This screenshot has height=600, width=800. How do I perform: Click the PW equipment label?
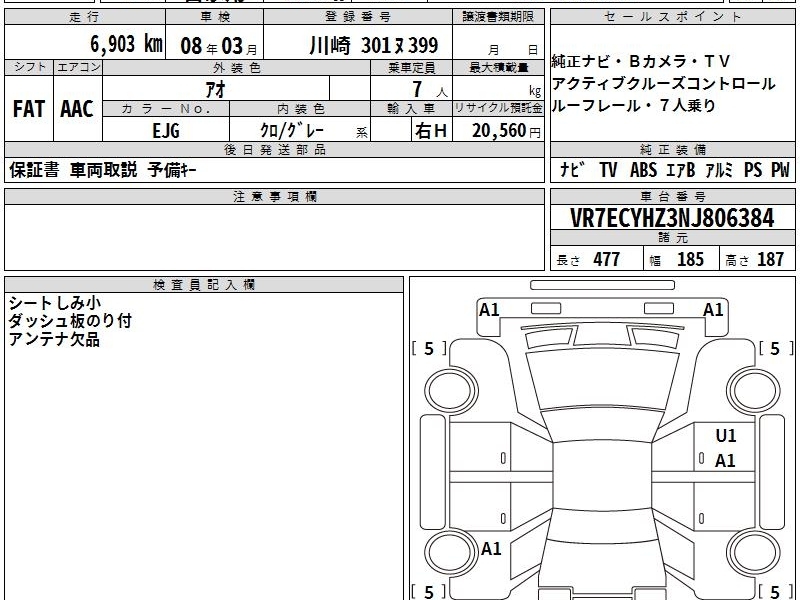(x=780, y=170)
